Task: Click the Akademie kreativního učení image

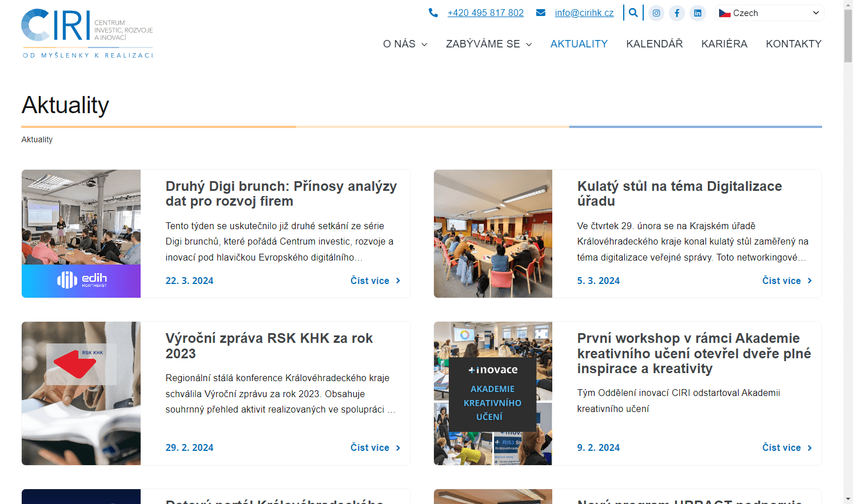Action: click(493, 393)
